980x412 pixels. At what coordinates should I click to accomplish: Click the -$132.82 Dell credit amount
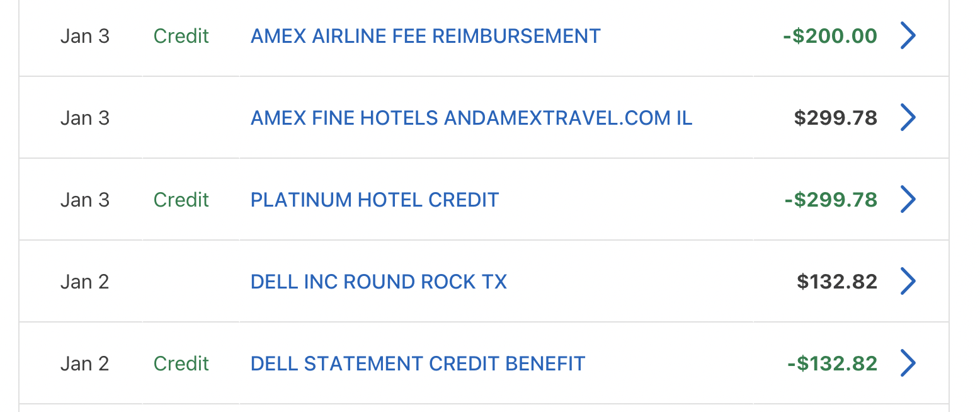[x=832, y=363]
